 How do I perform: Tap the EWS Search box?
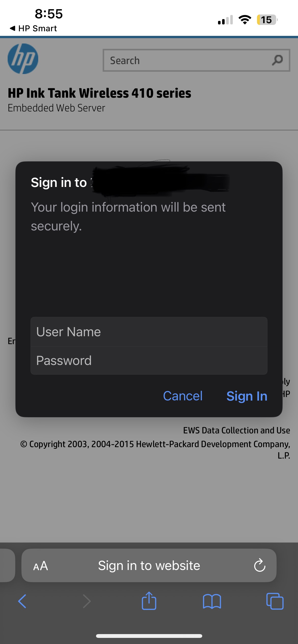point(178,60)
